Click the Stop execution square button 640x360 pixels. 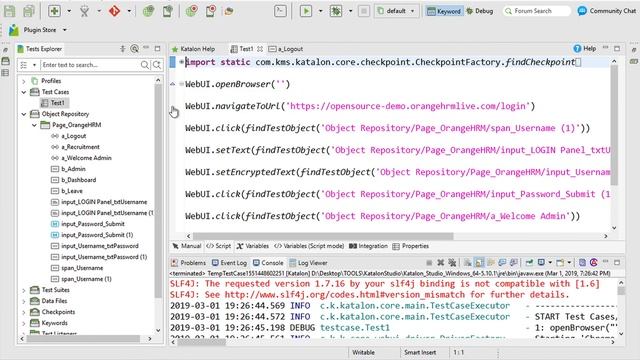(x=364, y=11)
